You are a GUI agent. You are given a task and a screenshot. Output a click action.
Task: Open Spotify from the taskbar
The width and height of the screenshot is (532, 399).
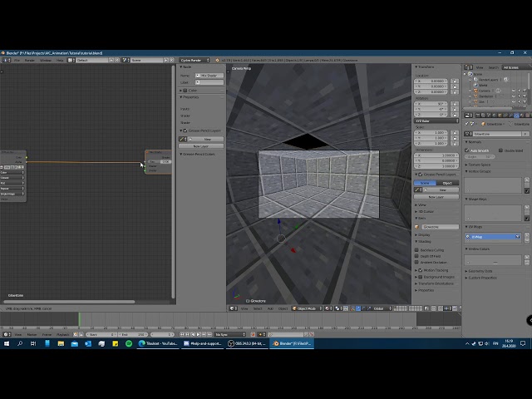click(x=129, y=343)
